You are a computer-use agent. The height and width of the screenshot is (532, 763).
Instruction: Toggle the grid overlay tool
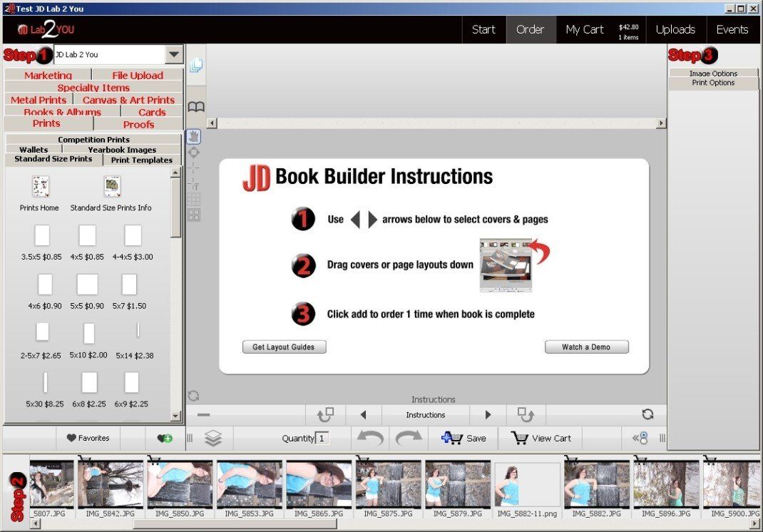pyautogui.click(x=194, y=199)
